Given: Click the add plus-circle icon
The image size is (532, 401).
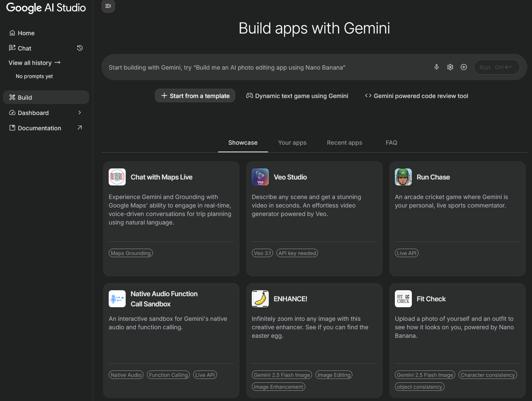Looking at the screenshot, I should (464, 67).
